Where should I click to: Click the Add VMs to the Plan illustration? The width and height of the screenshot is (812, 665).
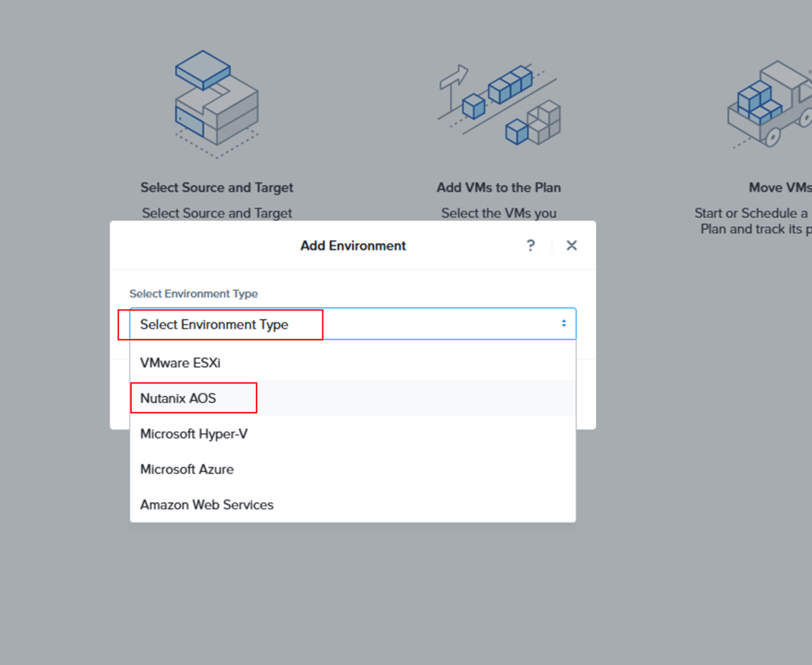[499, 105]
